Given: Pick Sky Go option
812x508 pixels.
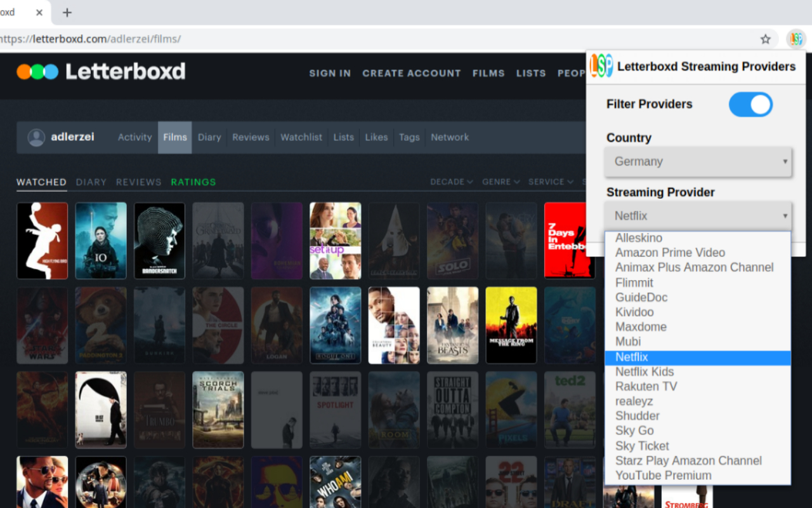Looking at the screenshot, I should (698, 431).
